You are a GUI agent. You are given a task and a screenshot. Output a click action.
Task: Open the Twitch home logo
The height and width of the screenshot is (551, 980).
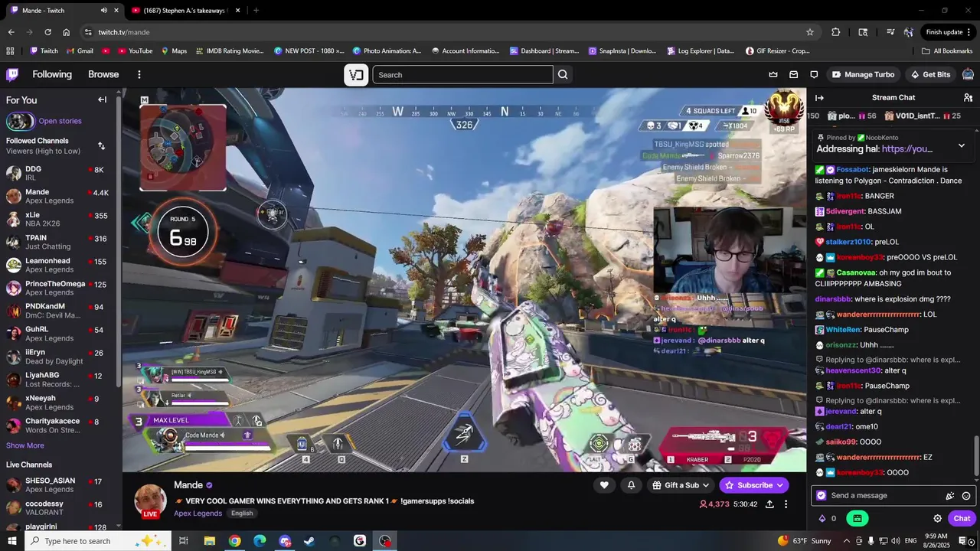[x=12, y=74]
